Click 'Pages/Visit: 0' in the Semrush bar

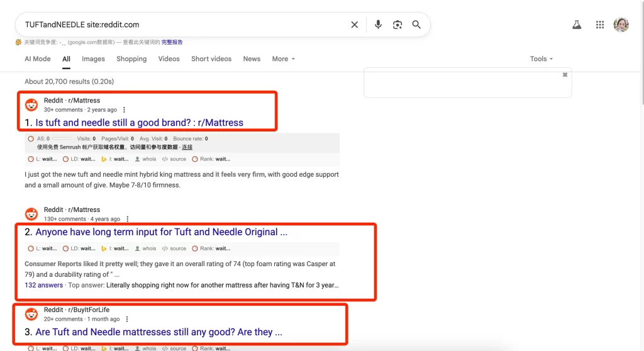point(118,139)
